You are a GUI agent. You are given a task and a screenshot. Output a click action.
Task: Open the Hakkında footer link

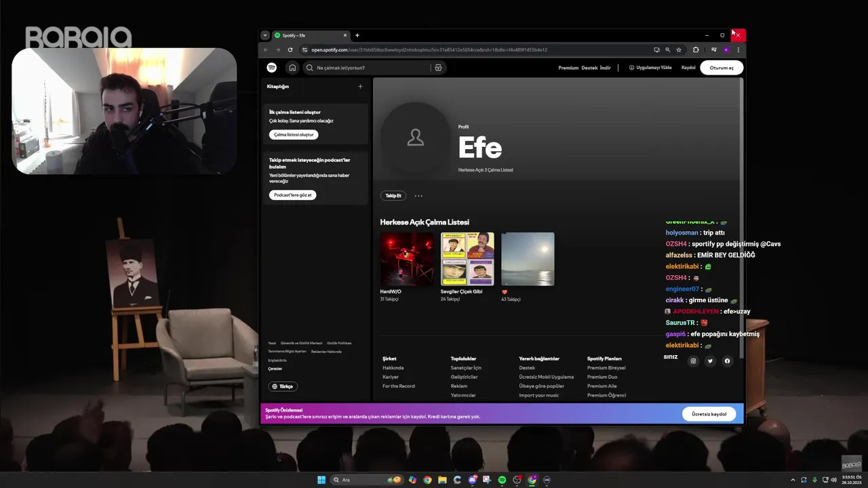pyautogui.click(x=393, y=368)
